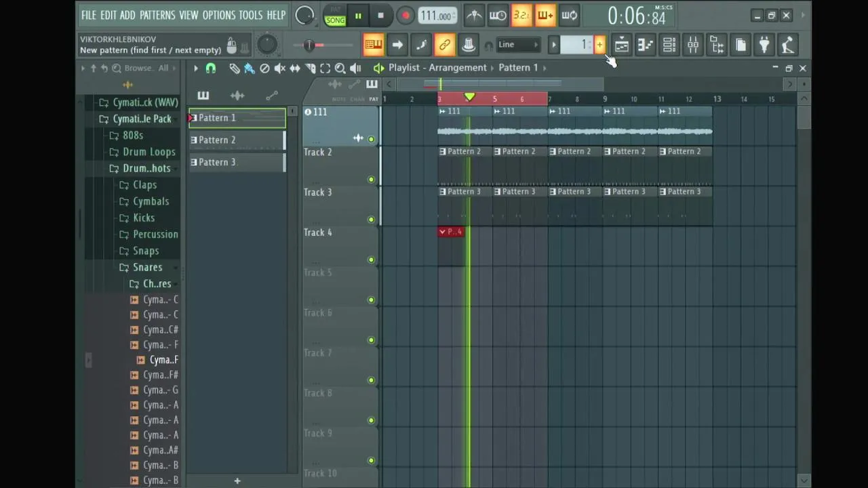Select the playlist Draw pencil tool
The image size is (868, 488).
234,68
